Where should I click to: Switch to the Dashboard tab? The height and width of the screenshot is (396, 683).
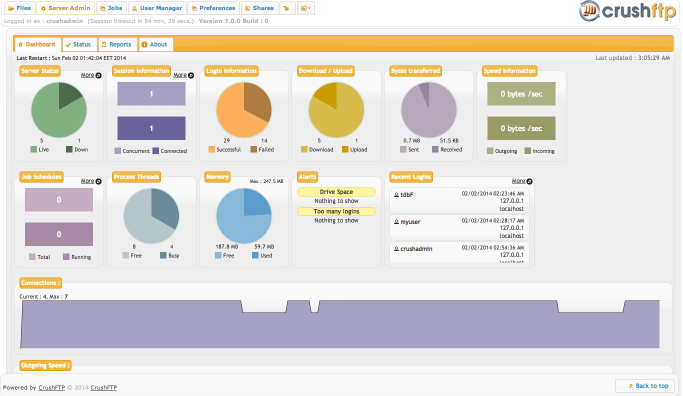37,44
